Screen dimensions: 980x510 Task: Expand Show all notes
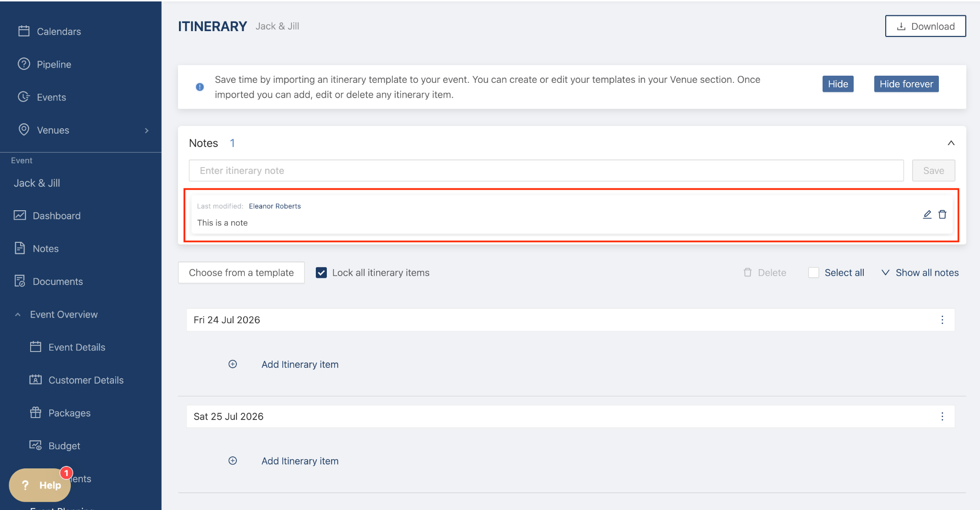point(920,273)
